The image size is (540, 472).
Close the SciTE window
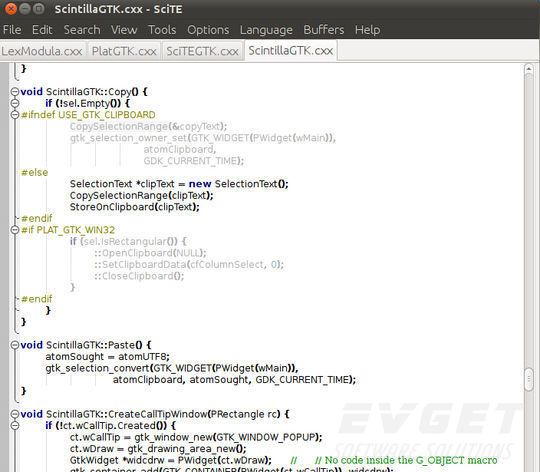[11, 9]
